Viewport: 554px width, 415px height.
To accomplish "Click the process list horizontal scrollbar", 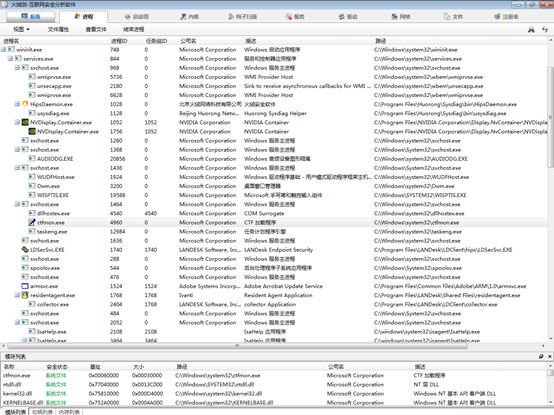I will (x=237, y=346).
